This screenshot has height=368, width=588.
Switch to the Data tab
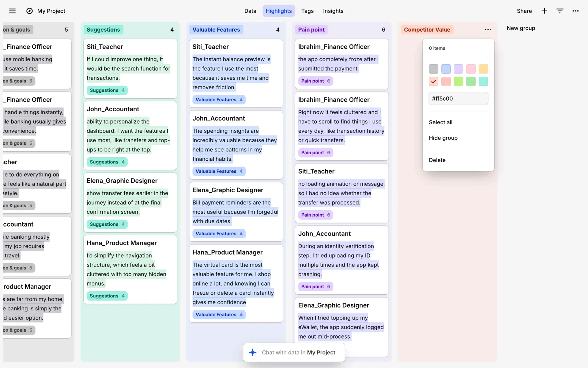pyautogui.click(x=250, y=11)
